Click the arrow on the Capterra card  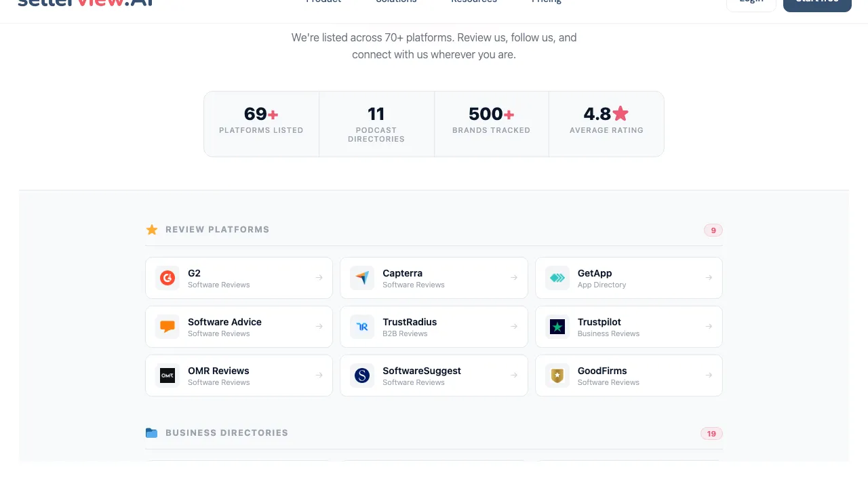coord(514,278)
